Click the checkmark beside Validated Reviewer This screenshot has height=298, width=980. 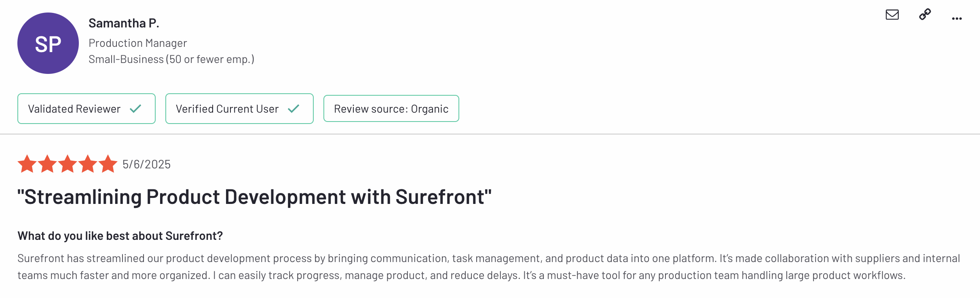click(x=135, y=109)
